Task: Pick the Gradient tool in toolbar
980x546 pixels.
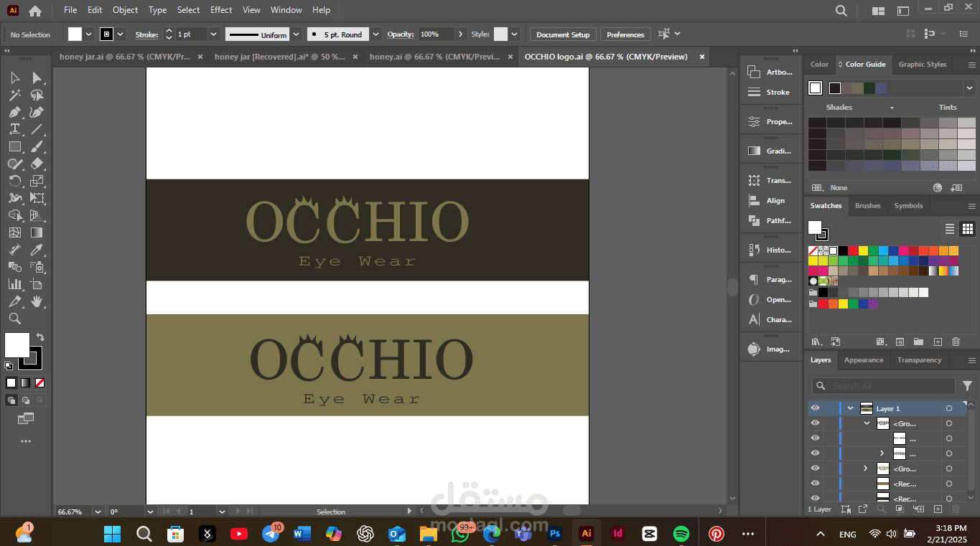Action: 37,232
